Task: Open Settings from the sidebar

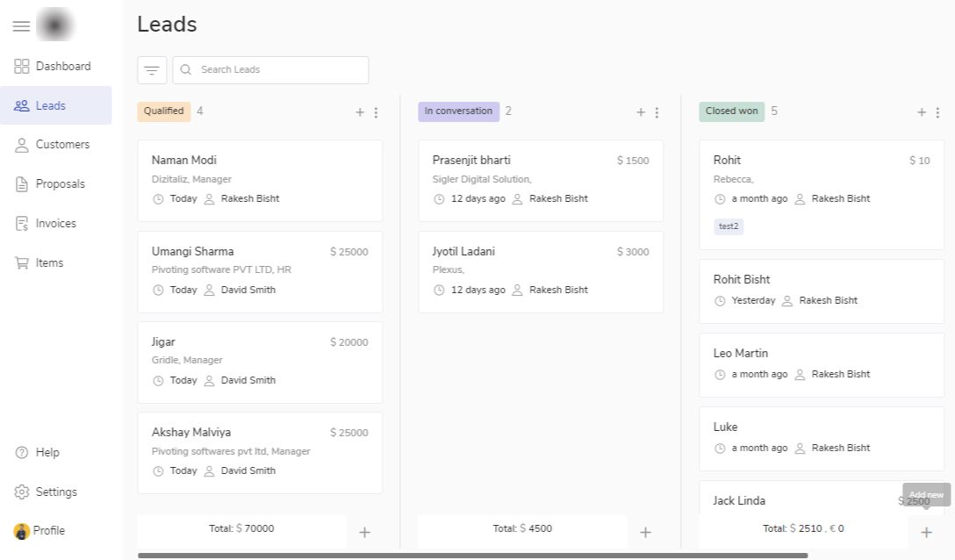Action: (x=55, y=492)
